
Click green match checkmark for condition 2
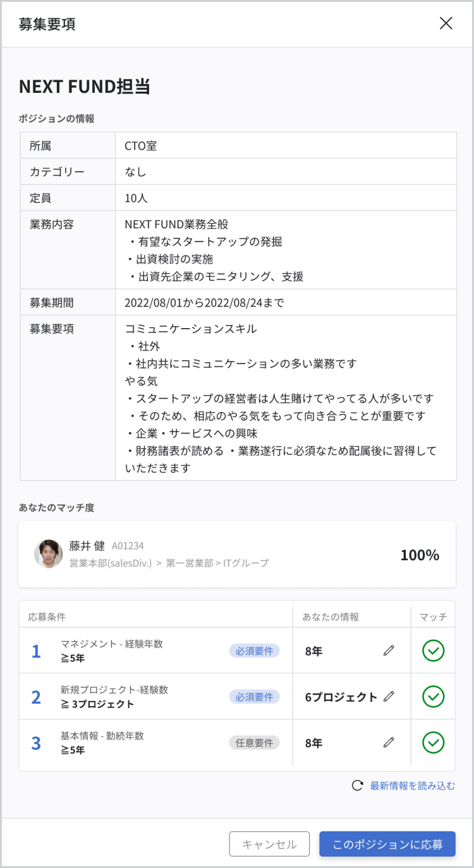tap(433, 696)
